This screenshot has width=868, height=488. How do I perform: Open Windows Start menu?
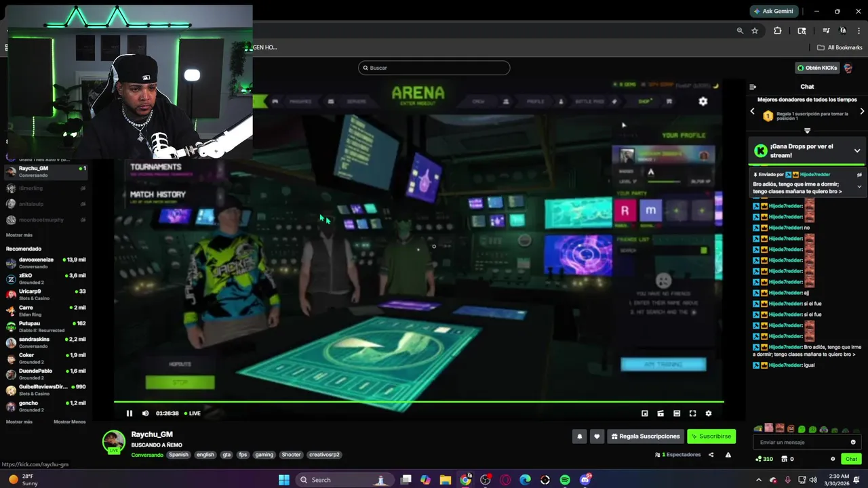284,480
